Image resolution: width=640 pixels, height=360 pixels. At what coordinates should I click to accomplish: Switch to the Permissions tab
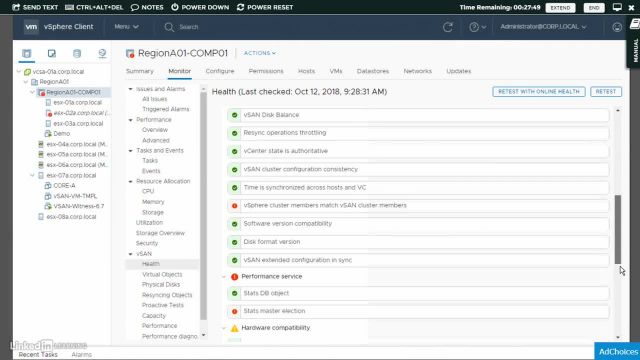(x=266, y=71)
